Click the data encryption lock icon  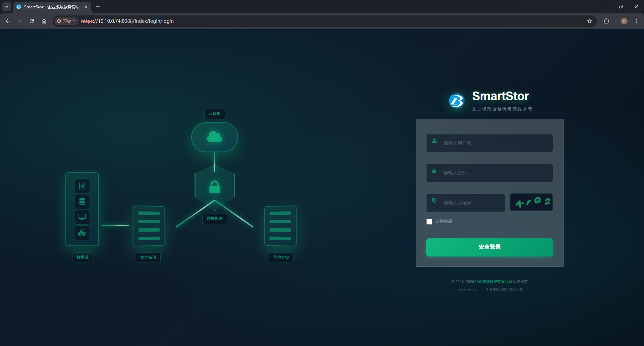[x=215, y=187]
